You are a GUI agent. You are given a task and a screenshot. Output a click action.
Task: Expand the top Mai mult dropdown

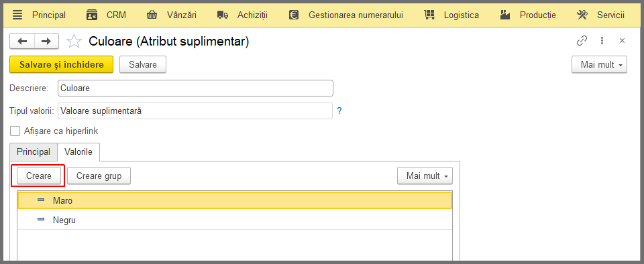[599, 65]
